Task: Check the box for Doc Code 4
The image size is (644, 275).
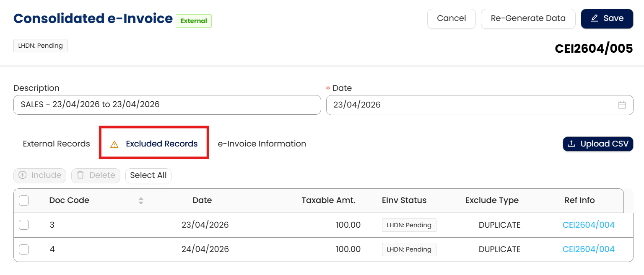Action: click(24, 249)
